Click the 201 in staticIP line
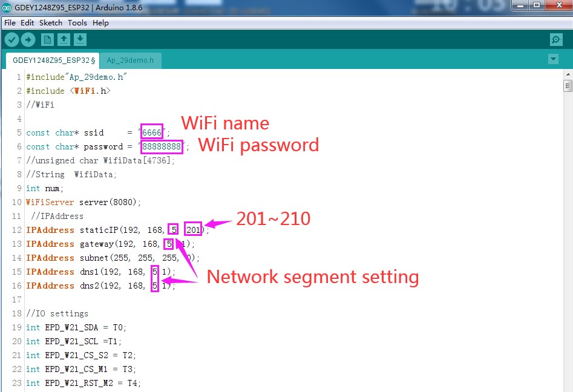 (x=193, y=230)
